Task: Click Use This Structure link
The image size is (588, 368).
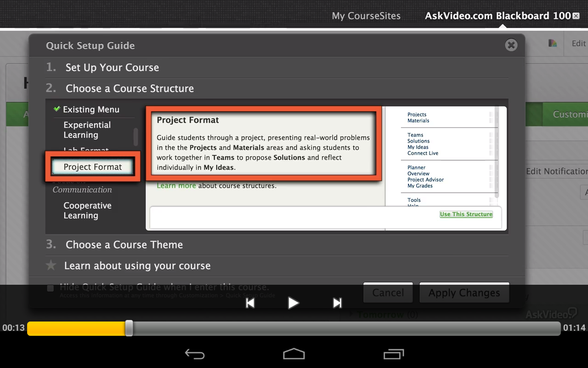Action: coord(466,214)
